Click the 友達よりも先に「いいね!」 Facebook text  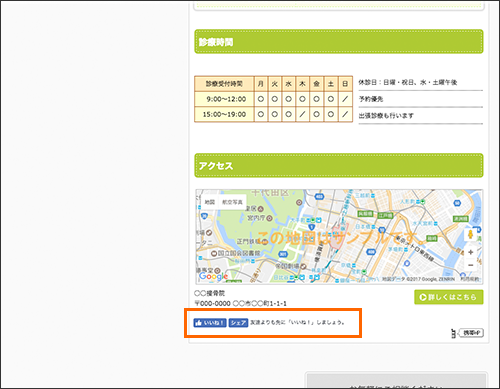point(297,323)
